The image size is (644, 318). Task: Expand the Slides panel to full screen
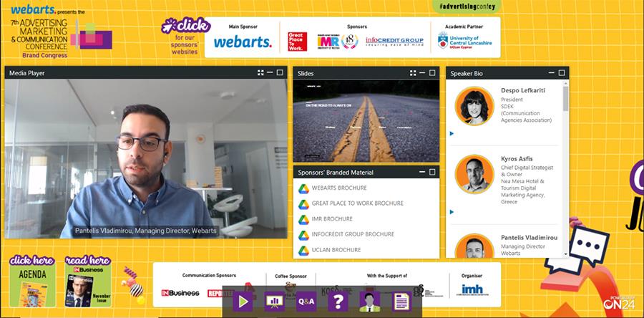tap(413, 73)
